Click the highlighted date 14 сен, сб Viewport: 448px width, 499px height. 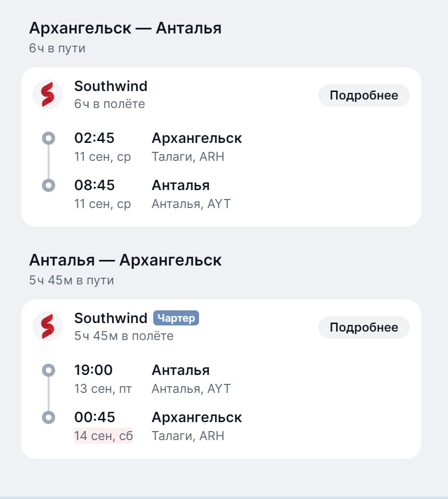103,436
